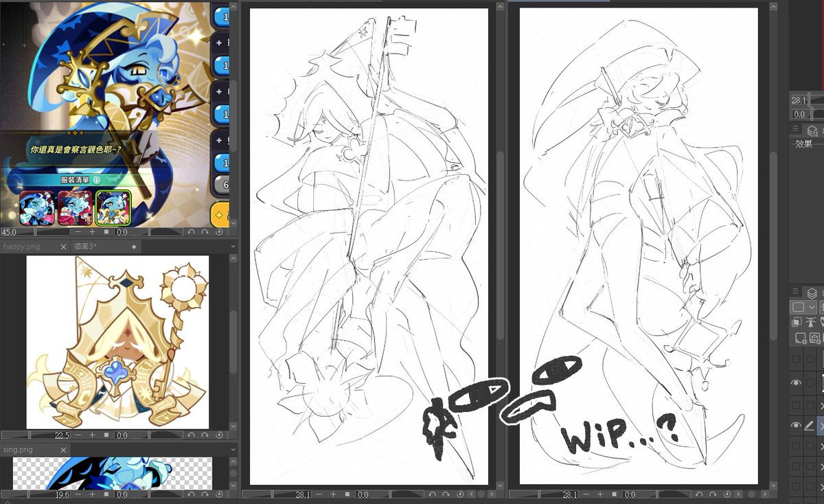Image resolution: width=824 pixels, height=504 pixels.
Task: Open the layer panel hamburger menu
Action: 795,291
